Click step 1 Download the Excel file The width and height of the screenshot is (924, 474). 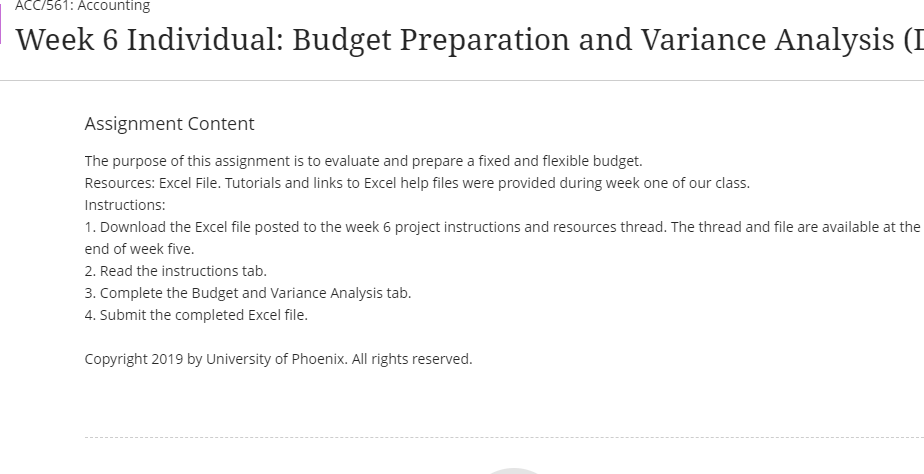pyautogui.click(x=503, y=227)
